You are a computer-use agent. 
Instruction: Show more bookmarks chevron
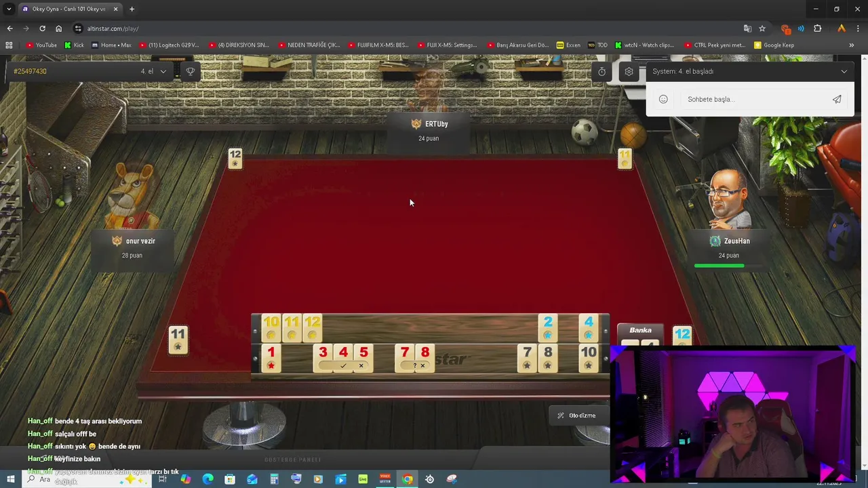851,45
